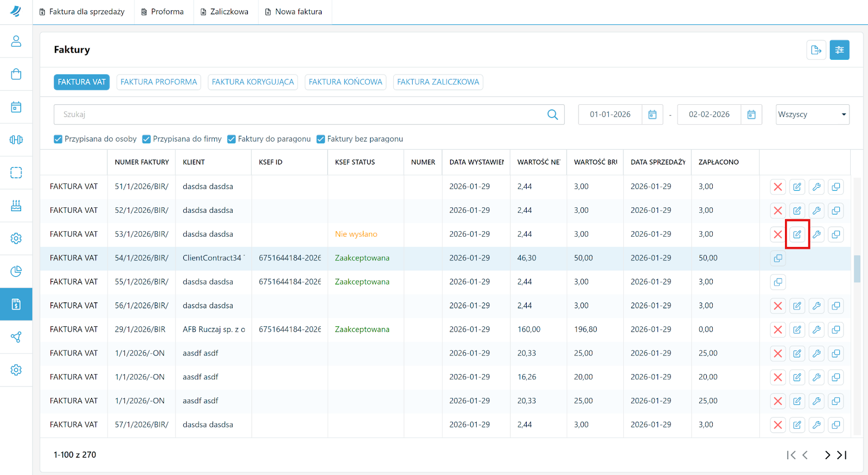The width and height of the screenshot is (868, 475).
Task: Open start date calendar picker
Action: point(652,115)
